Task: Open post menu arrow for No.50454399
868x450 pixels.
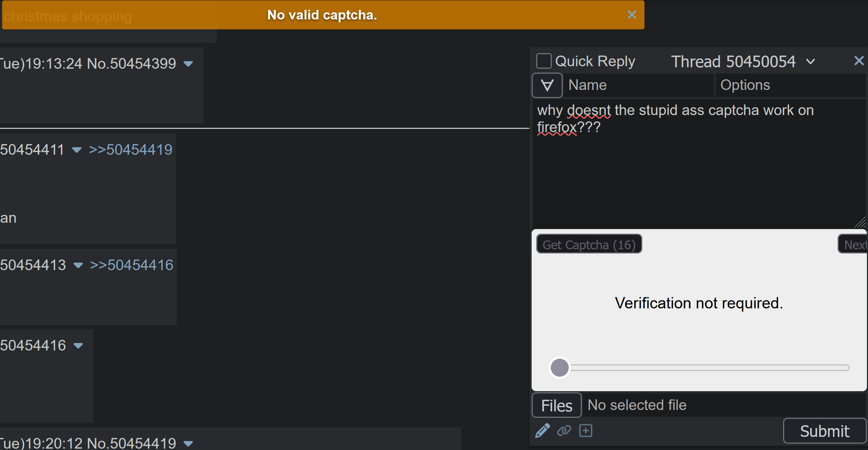Action: pyautogui.click(x=189, y=64)
